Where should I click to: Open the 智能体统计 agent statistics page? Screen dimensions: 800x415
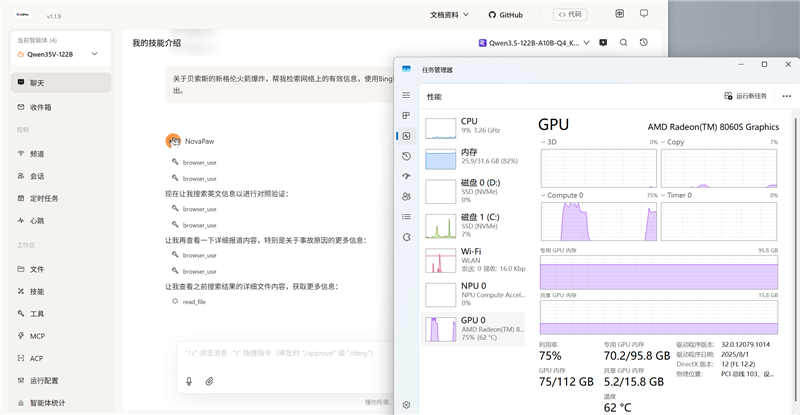pos(61,403)
